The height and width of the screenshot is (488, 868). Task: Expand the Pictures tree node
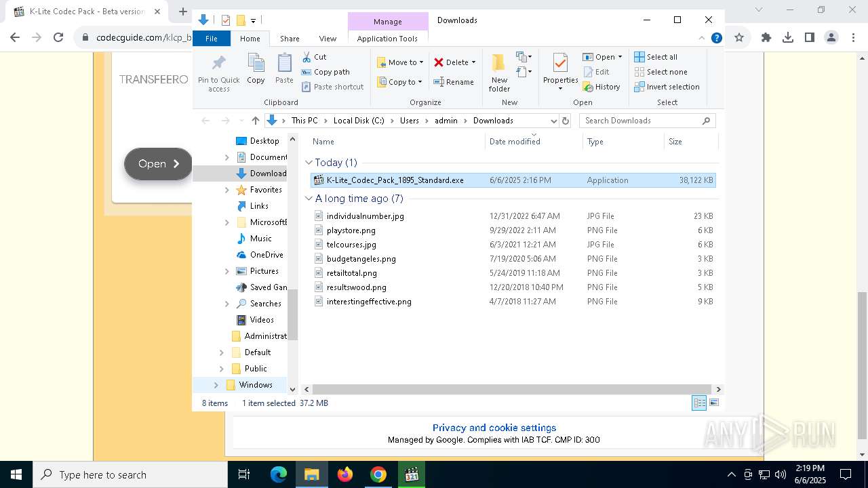click(227, 271)
